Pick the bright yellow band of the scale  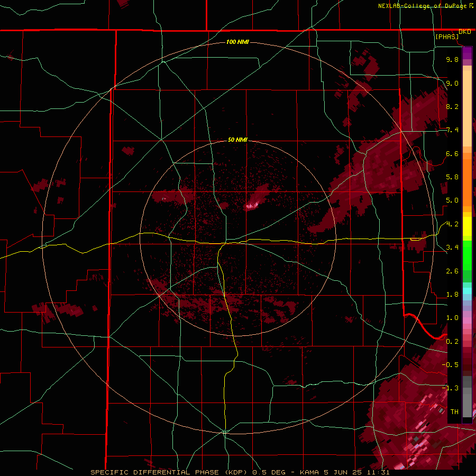click(x=467, y=226)
